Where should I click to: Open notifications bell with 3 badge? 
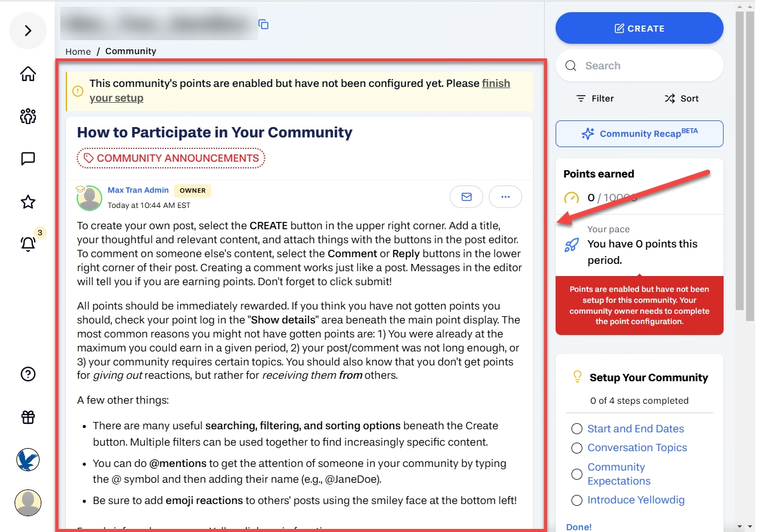[x=29, y=243]
